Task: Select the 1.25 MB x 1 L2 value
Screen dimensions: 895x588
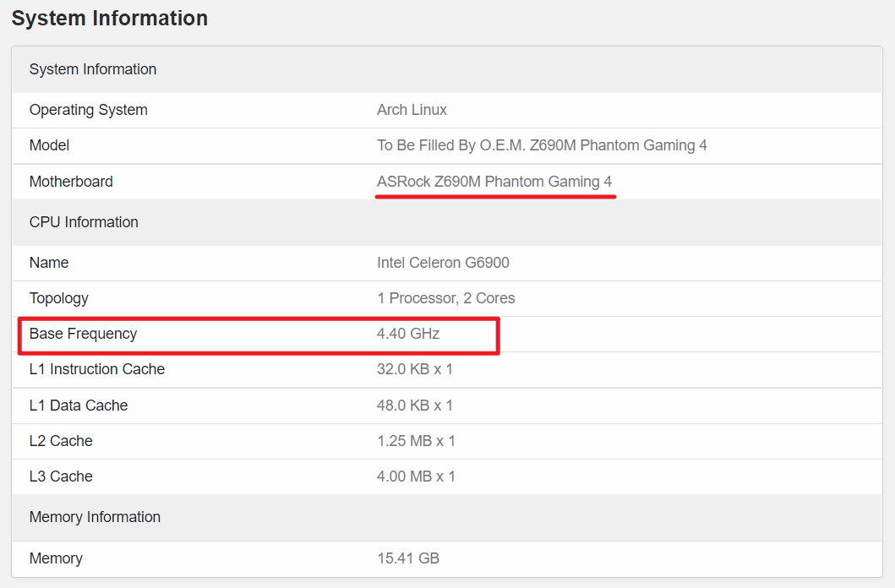Action: coord(416,441)
